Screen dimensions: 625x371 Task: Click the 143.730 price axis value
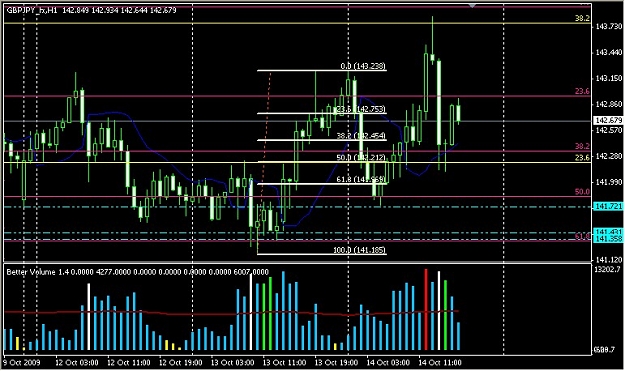(x=609, y=26)
